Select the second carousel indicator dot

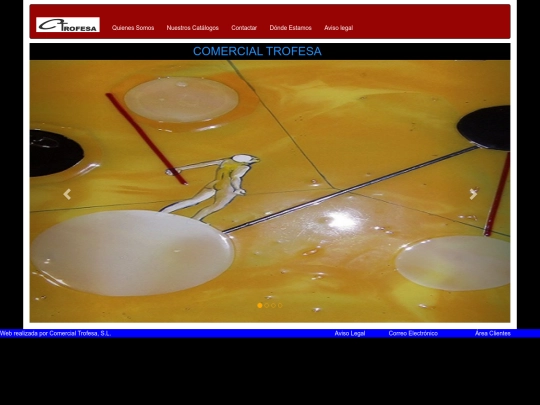coord(267,305)
